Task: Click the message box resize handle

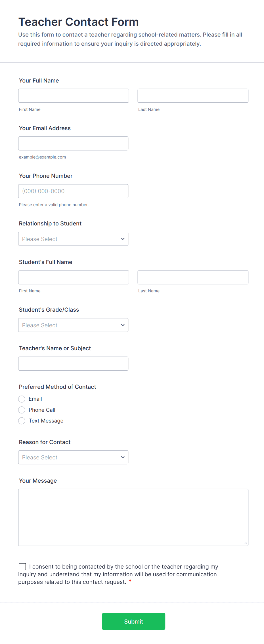Action: point(246,543)
